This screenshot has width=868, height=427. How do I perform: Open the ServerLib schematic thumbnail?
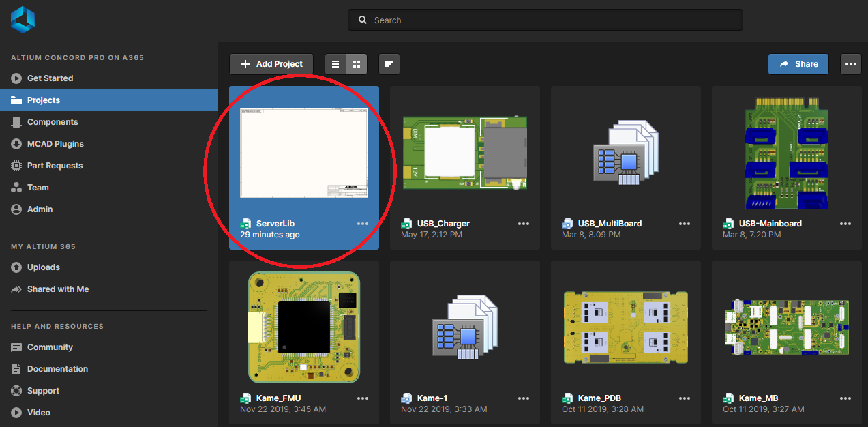pyautogui.click(x=304, y=153)
